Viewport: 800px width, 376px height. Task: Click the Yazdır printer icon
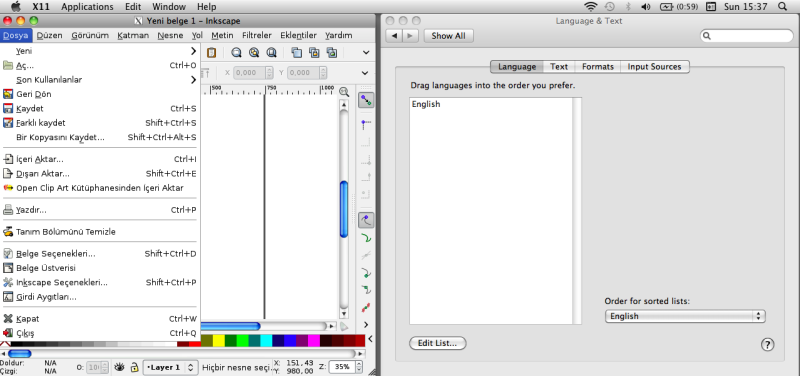[x=8, y=210]
